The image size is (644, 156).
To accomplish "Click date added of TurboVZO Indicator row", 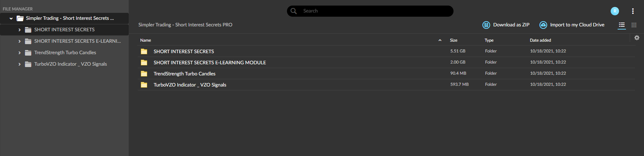I will pyautogui.click(x=548, y=84).
